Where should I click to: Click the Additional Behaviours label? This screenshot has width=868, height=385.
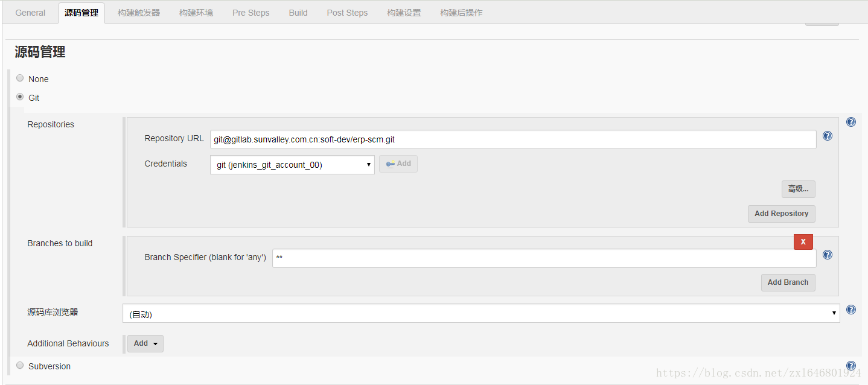click(x=68, y=343)
